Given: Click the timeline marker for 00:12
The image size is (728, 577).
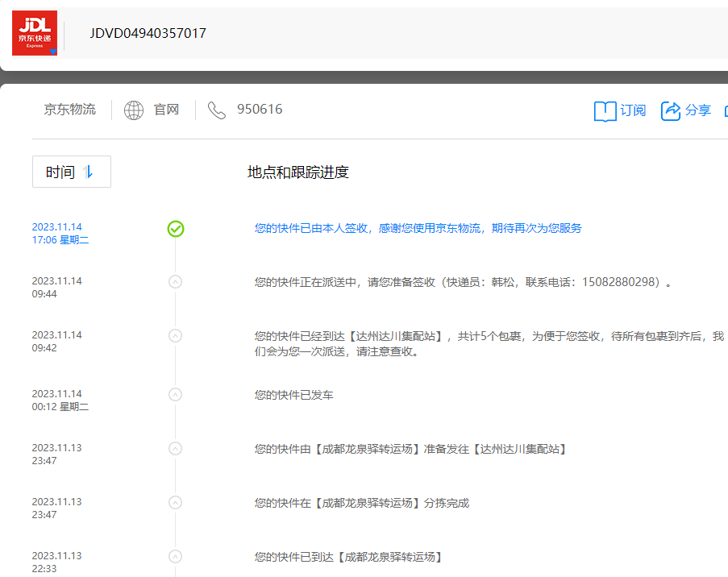Looking at the screenshot, I should tap(175, 395).
